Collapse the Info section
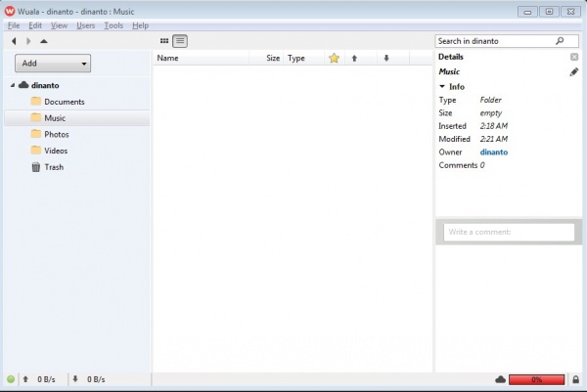Screen dimensions: 587x392 coord(442,86)
